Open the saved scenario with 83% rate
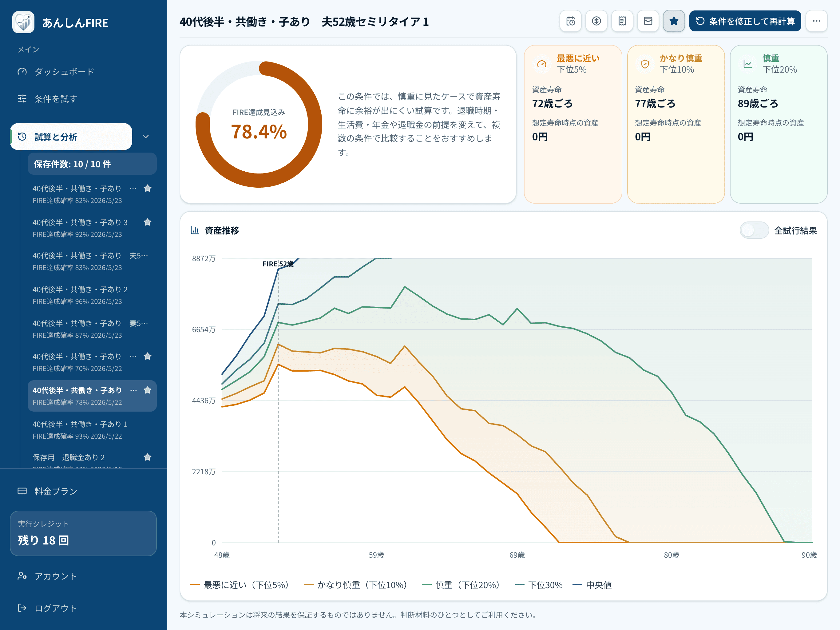 (x=92, y=261)
